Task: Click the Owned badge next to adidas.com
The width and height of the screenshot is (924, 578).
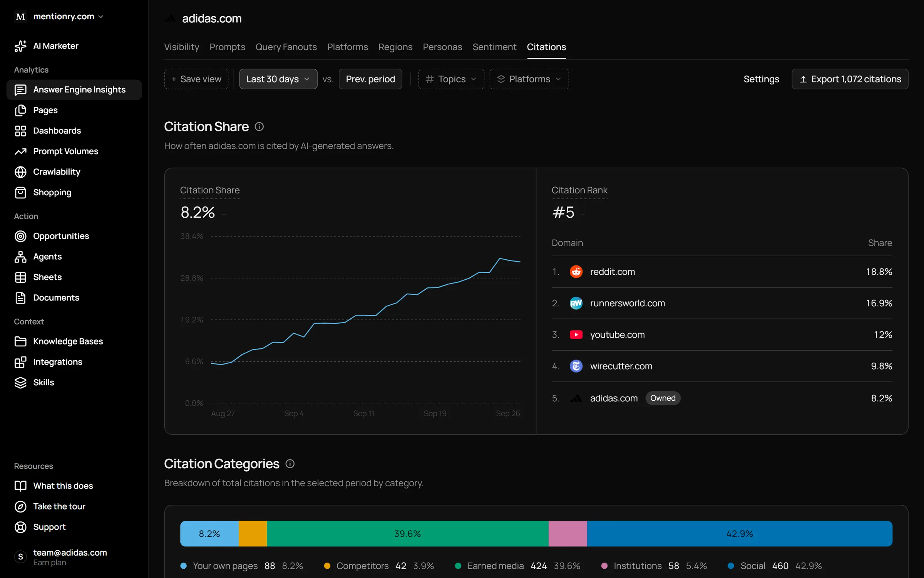Action: 663,398
